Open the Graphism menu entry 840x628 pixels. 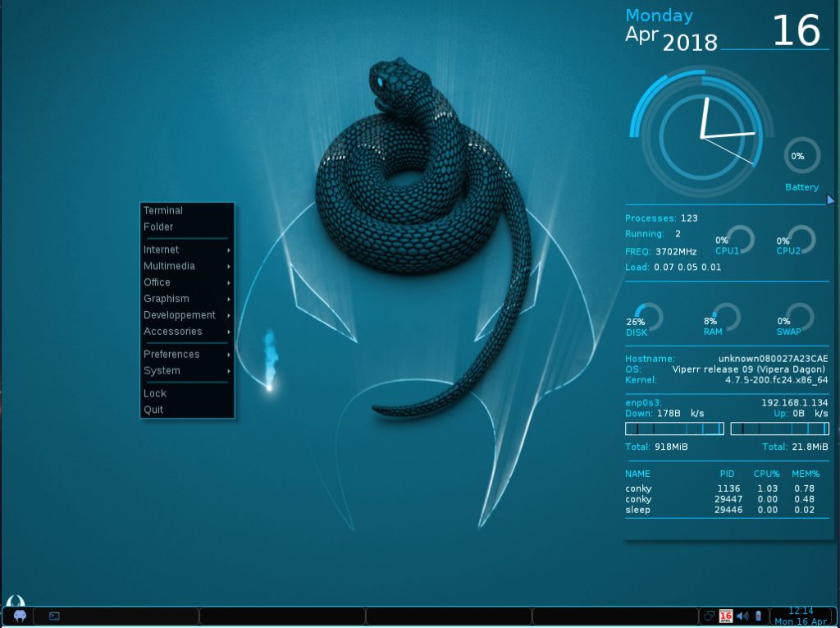pyautogui.click(x=187, y=299)
